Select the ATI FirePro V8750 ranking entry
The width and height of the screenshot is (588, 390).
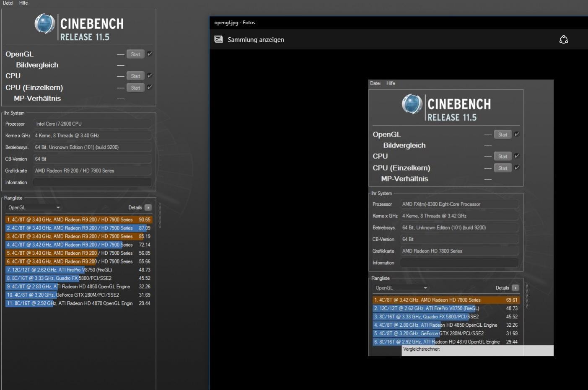pyautogui.click(x=79, y=270)
